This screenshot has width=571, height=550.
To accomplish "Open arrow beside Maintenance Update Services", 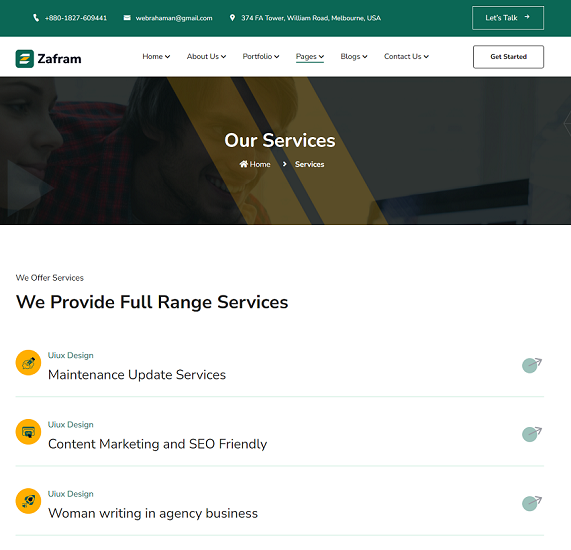I will 532,365.
